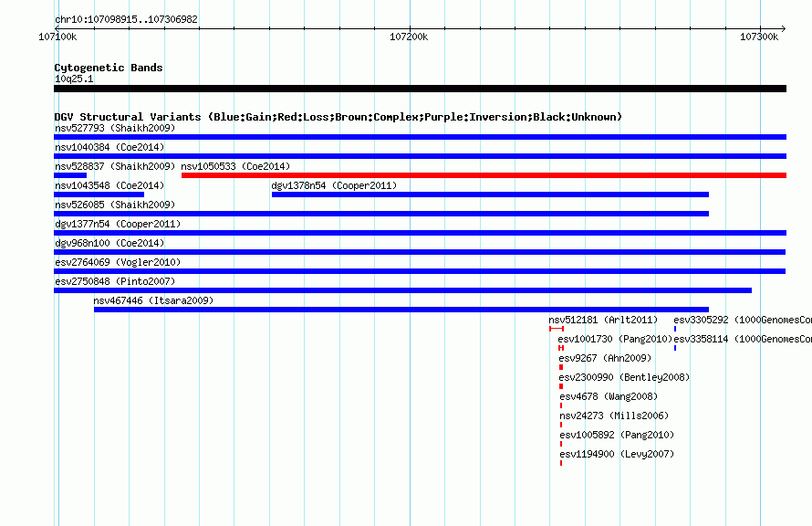Click the blue esv3305292 variant tick
Image resolution: width=812 pixels, height=526 pixels.
point(675,329)
